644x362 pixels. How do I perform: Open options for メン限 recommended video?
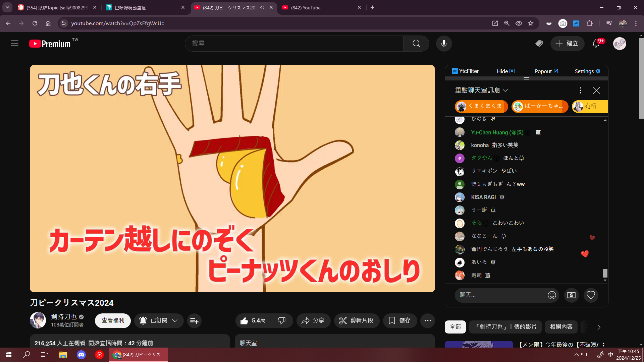click(x=603, y=345)
